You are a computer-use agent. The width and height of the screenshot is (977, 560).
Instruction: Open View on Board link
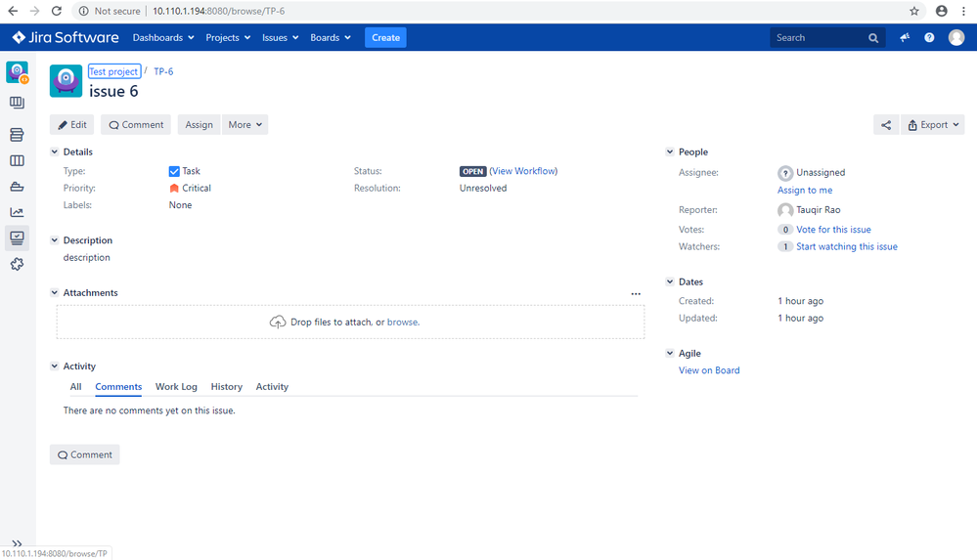pos(709,370)
